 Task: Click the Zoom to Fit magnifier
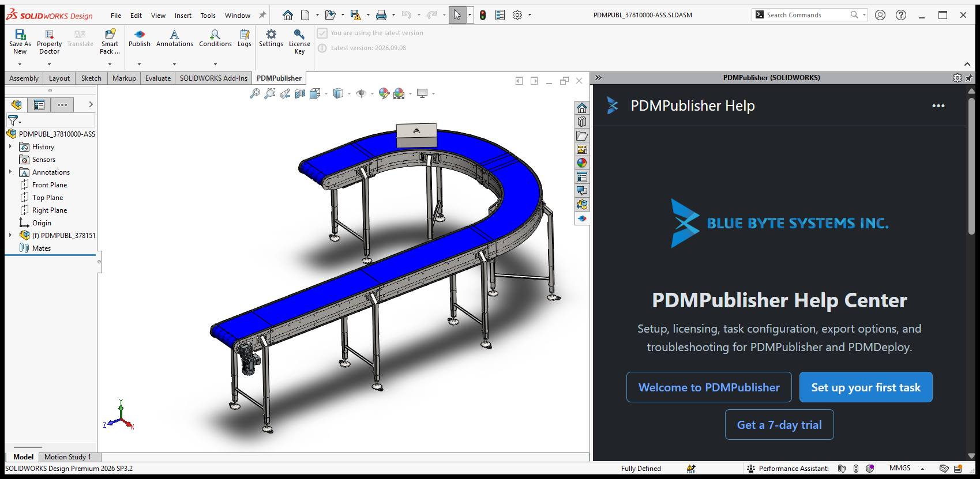254,93
